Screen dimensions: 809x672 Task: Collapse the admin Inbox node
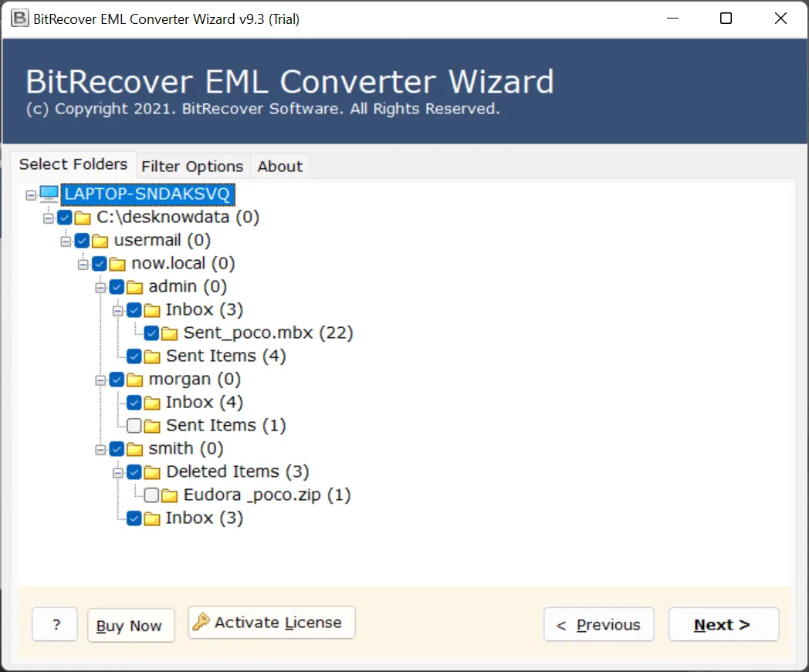pos(118,309)
